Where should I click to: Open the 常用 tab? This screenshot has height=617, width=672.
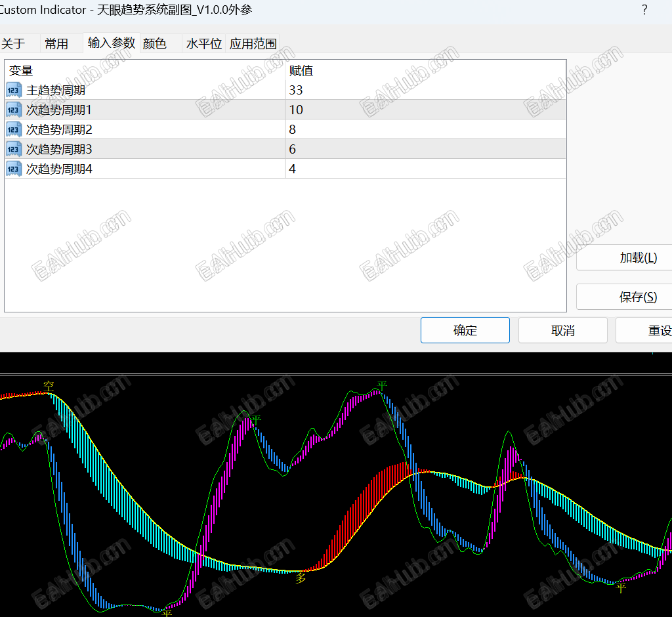tap(56, 43)
